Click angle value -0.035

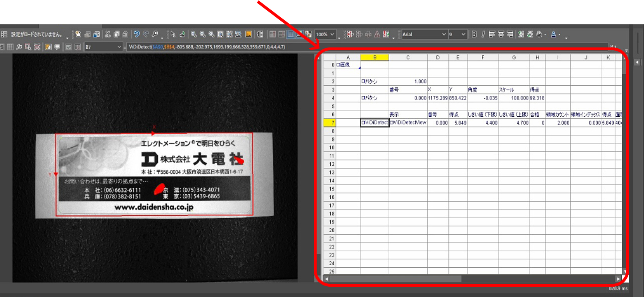coord(483,98)
